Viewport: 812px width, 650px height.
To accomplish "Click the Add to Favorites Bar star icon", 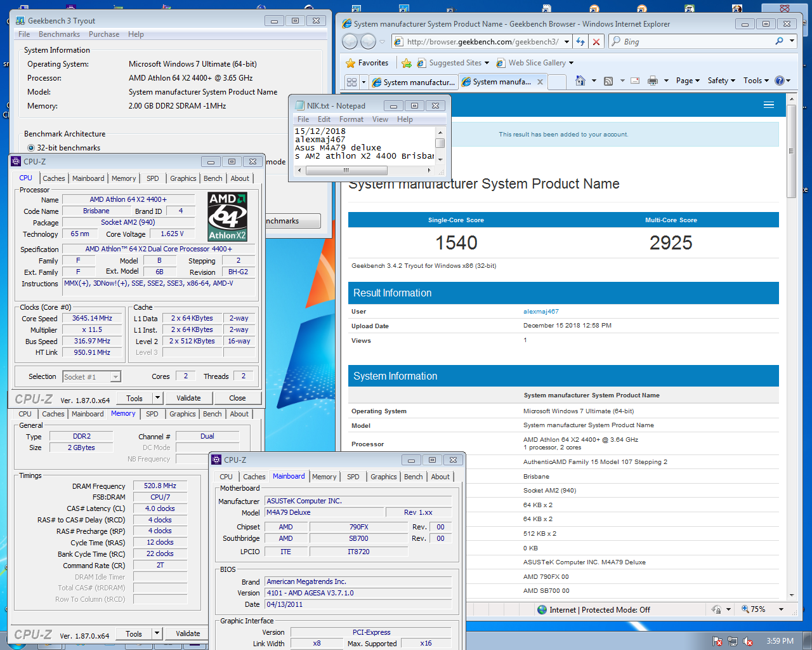I will click(407, 63).
